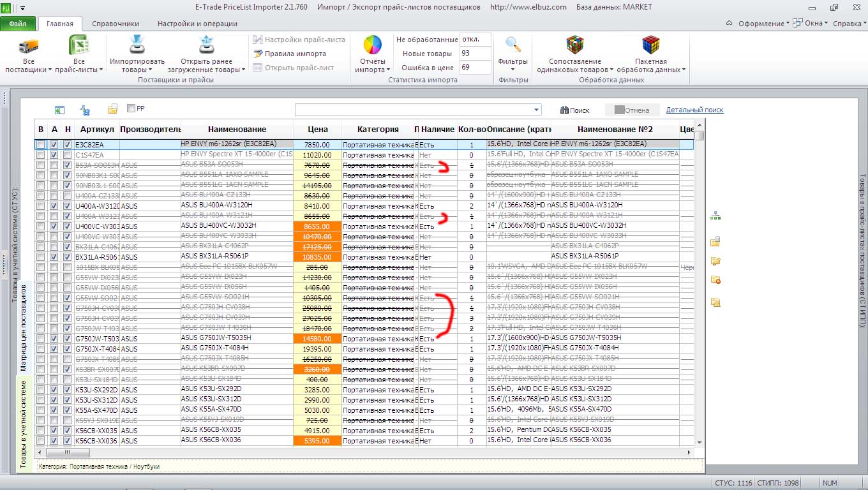The width and height of the screenshot is (868, 490).
Task: Click the green spreadsheet export icon above the table
Action: pyautogui.click(x=59, y=110)
